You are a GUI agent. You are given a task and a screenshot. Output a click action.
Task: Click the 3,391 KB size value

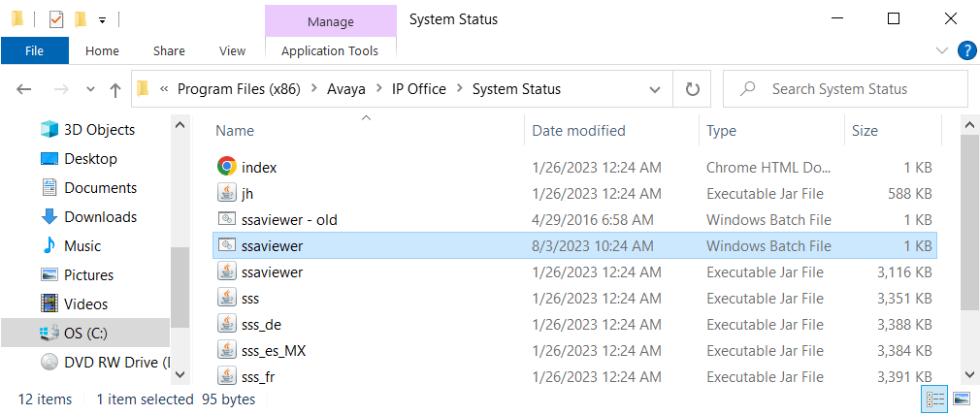click(x=904, y=377)
